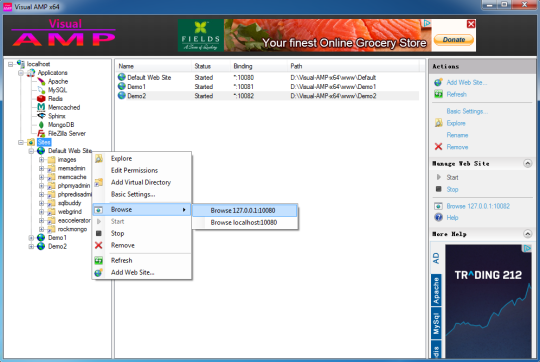Click Add Web Site link in Actions

(x=467, y=82)
